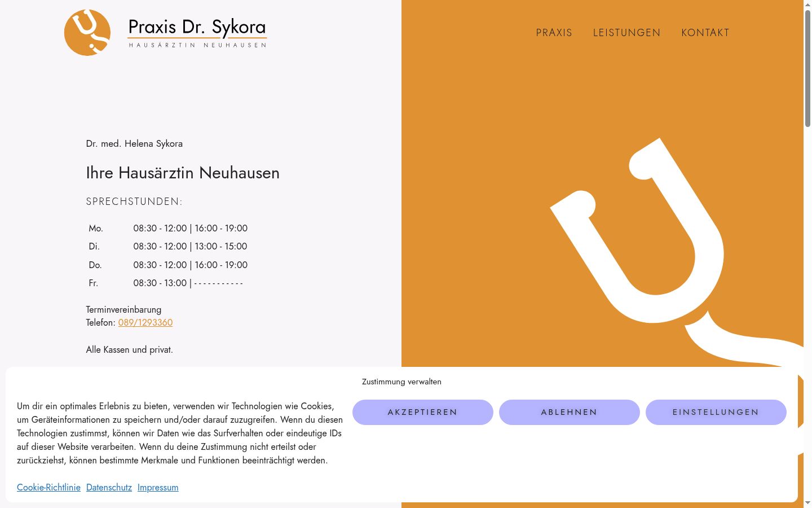Click the Friday hours 08:30 - 13:00
This screenshot has height=508, width=812.
pos(188,283)
